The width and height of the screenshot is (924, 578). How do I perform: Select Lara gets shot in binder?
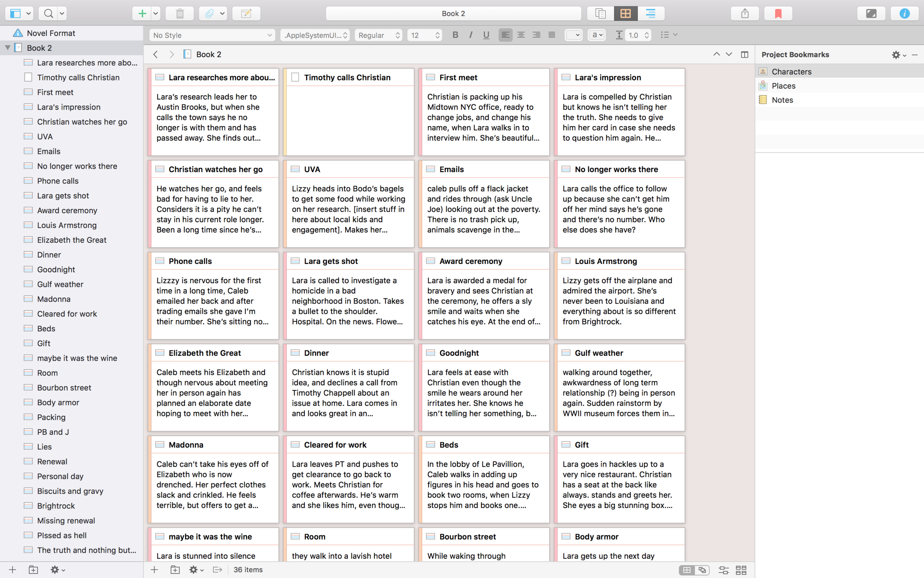(x=62, y=195)
